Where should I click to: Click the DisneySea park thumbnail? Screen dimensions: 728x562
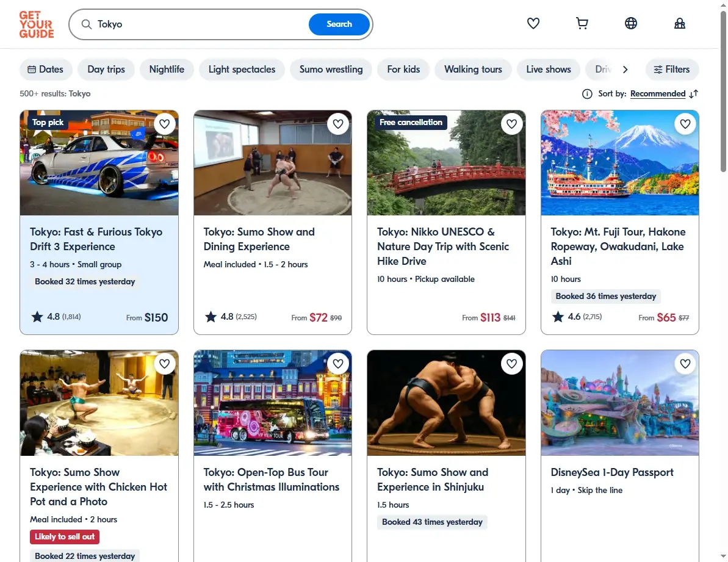tap(620, 403)
